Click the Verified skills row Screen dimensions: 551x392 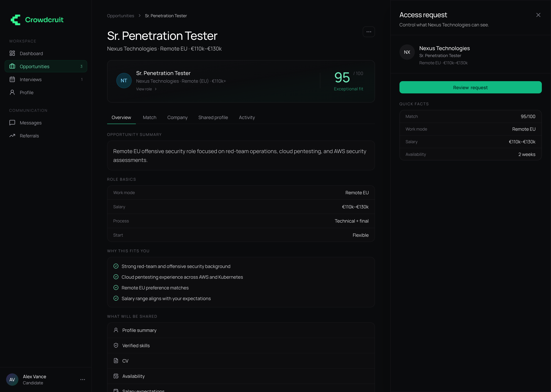241,345
